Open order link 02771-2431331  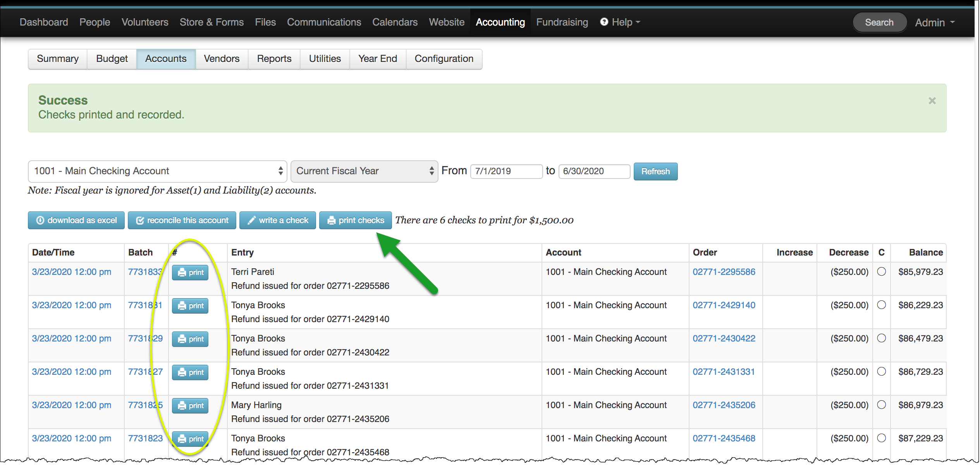coord(723,372)
